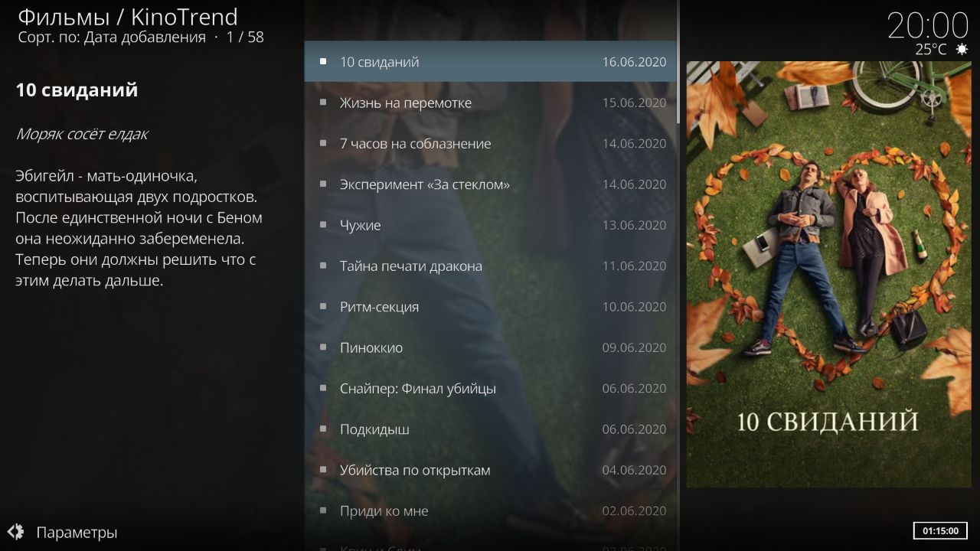
Task: Click the 01:15:00 duration box
Action: pyautogui.click(x=940, y=530)
